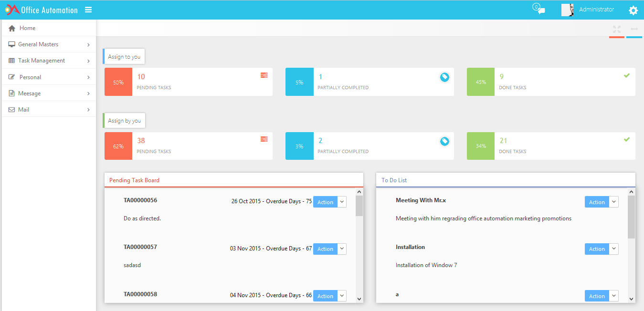Viewport: 644px width, 311px height.
Task: Click the blue 3% partially completed tile
Action: (x=299, y=146)
